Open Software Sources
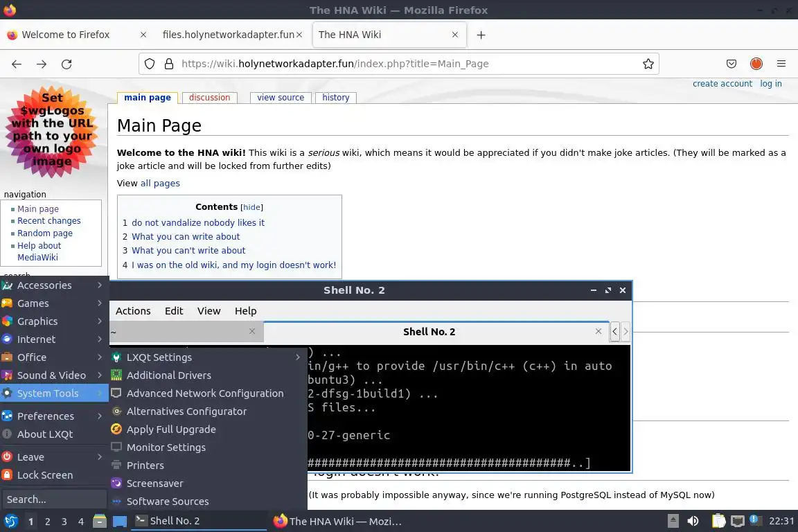Image resolution: width=798 pixels, height=532 pixels. tap(208, 502)
